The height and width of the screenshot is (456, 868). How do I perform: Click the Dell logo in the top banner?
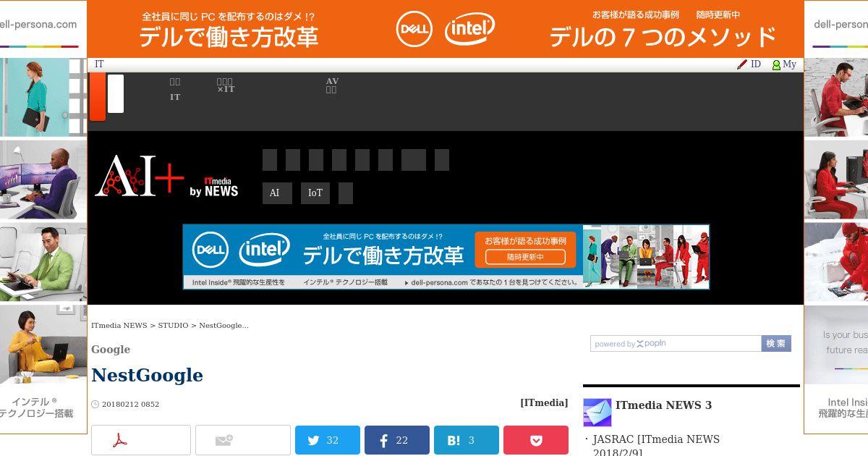coord(414,29)
